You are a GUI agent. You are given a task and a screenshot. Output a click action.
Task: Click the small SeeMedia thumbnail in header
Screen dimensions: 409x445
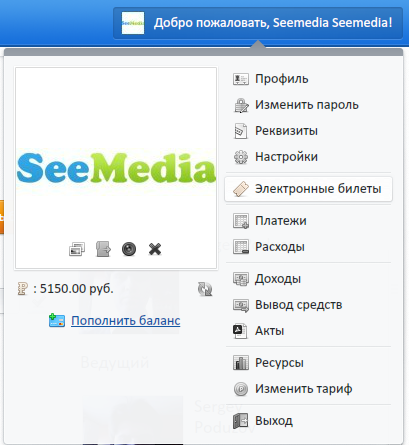pos(133,23)
